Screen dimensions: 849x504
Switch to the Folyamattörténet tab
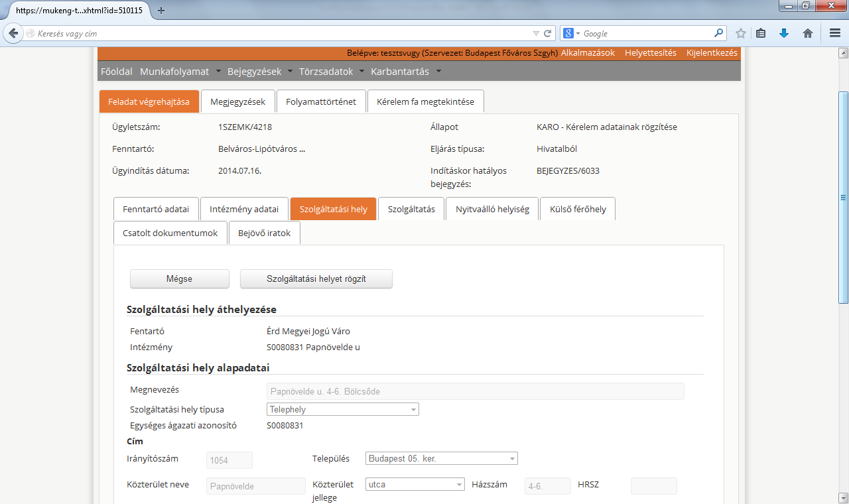(x=321, y=101)
